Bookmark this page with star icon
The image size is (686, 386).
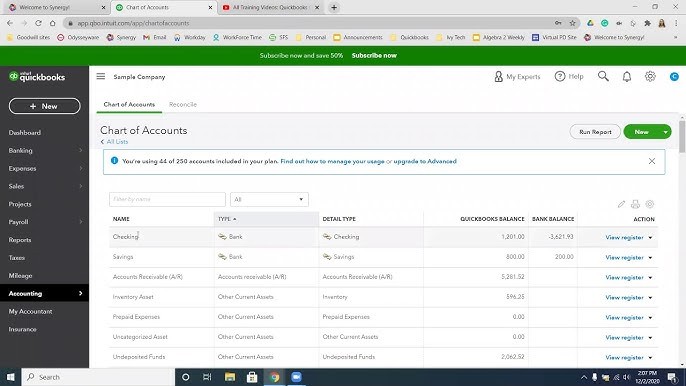[x=572, y=23]
